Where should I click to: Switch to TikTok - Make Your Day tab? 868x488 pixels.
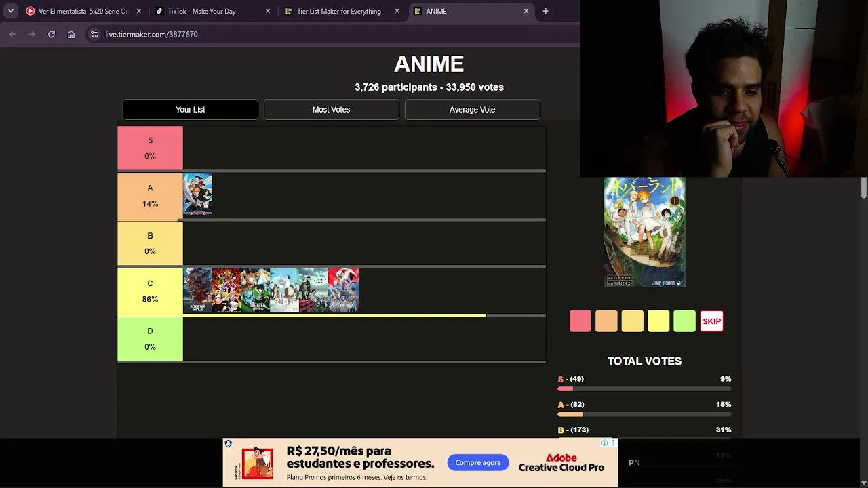tap(212, 11)
